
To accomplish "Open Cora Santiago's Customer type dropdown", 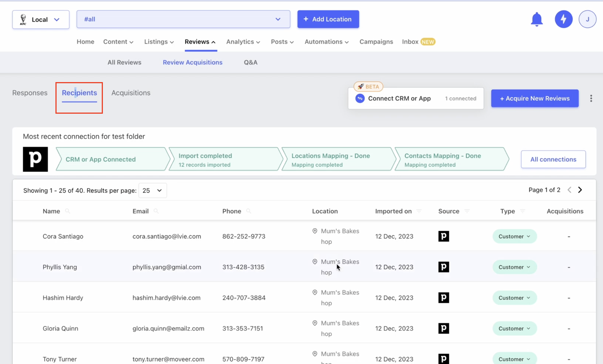I will pyautogui.click(x=514, y=236).
